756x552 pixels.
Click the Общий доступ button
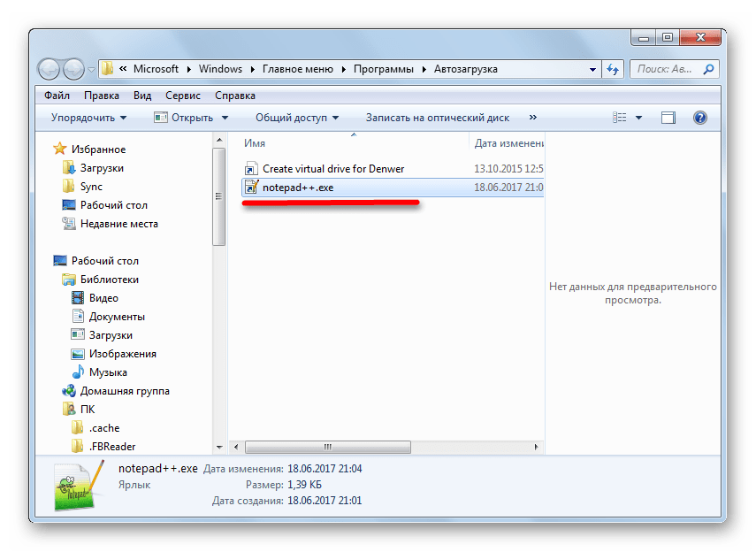[297, 118]
